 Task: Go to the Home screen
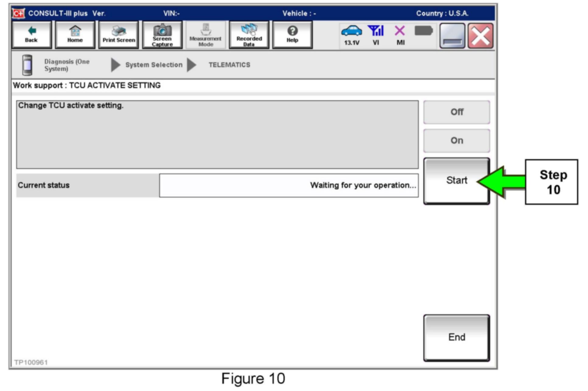tap(75, 35)
